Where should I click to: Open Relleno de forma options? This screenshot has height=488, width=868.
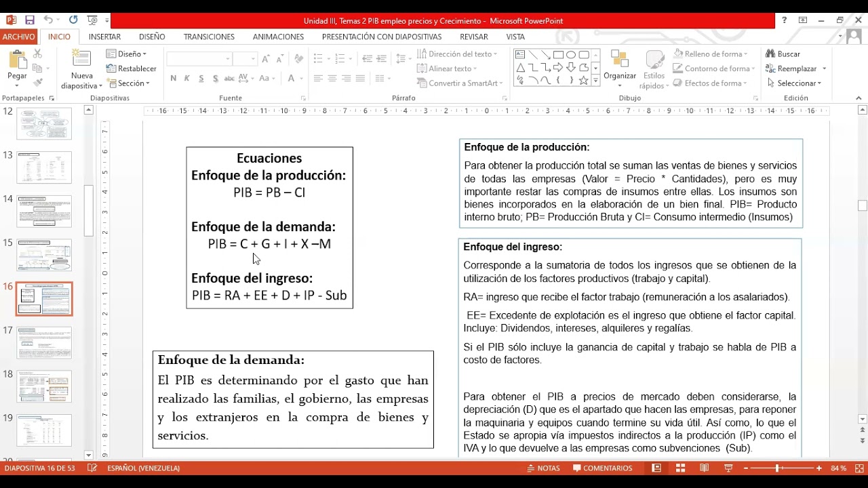point(710,54)
